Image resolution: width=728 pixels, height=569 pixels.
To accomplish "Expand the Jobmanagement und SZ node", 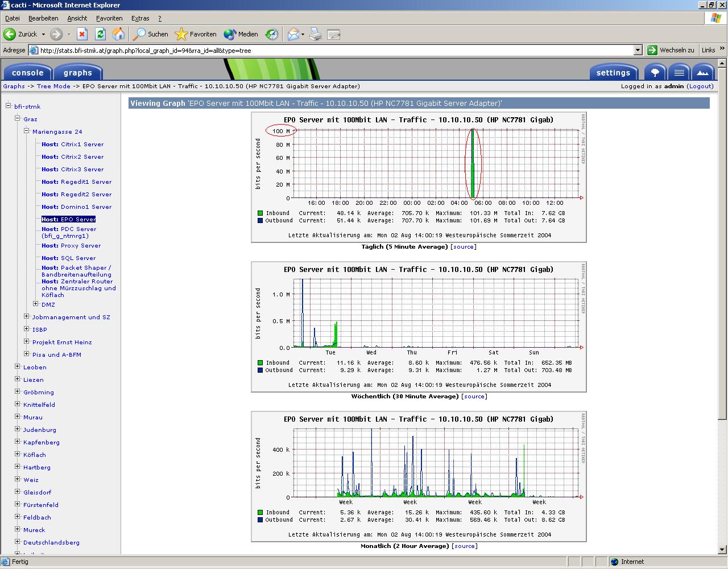I will (x=27, y=316).
